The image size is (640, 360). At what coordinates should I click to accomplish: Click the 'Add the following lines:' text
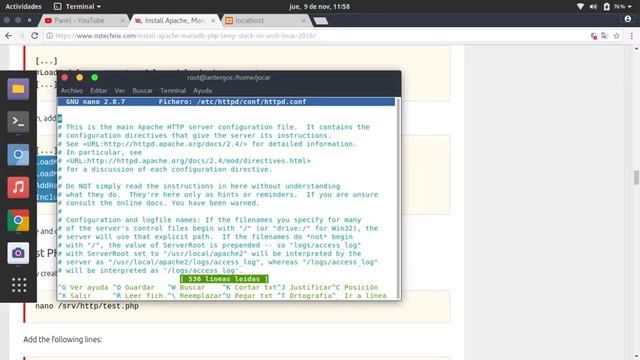click(x=62, y=340)
